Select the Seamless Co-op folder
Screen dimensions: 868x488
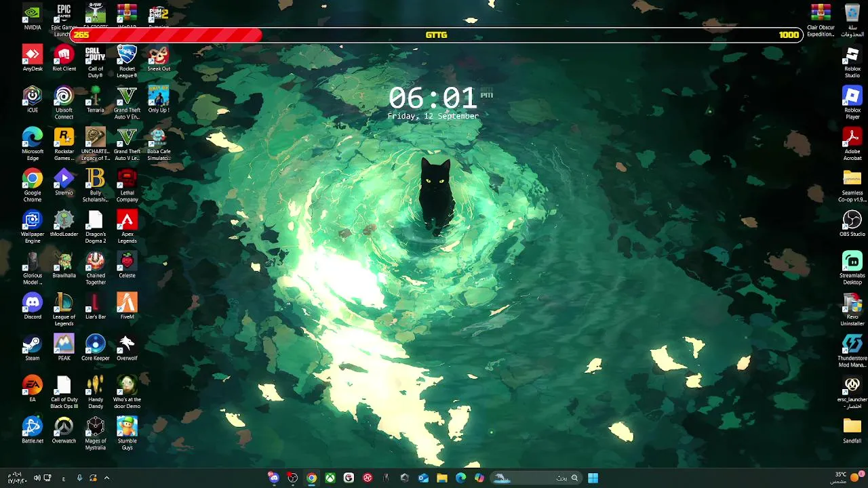852,186
